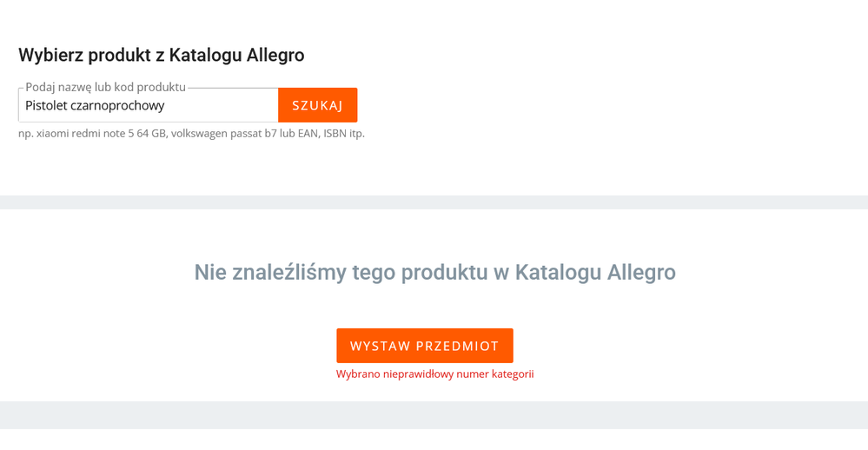Click the 'Podaj nazwę lub kod produktu' label
This screenshot has height=450, width=868.
(x=105, y=87)
